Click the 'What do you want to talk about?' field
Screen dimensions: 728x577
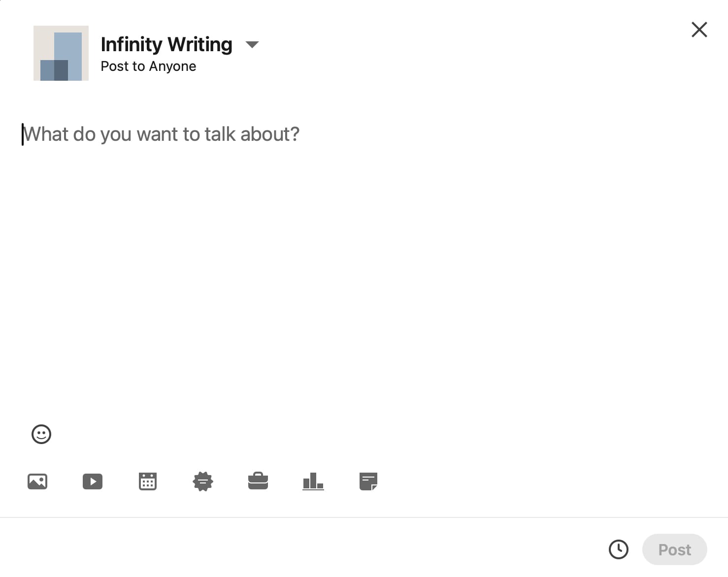click(162, 134)
